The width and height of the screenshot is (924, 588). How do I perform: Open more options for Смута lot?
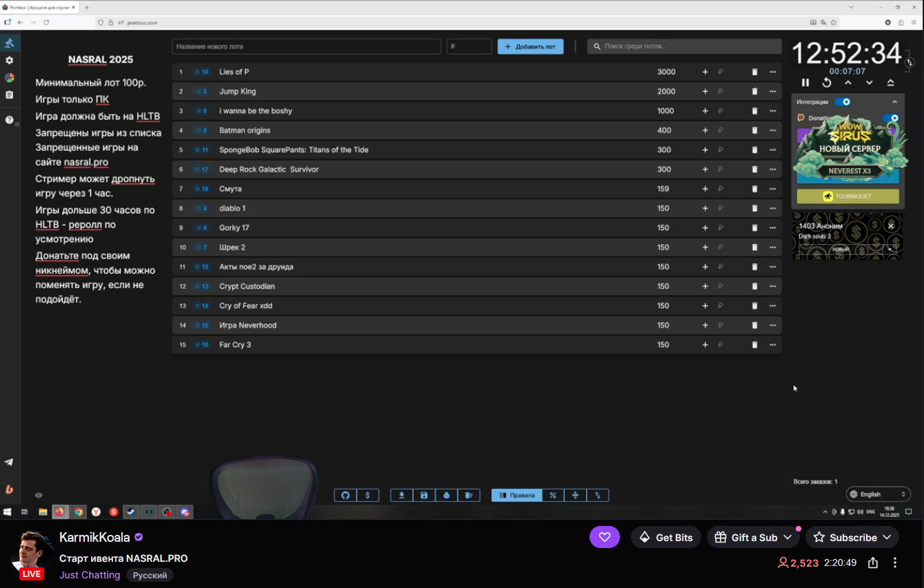[x=772, y=189]
